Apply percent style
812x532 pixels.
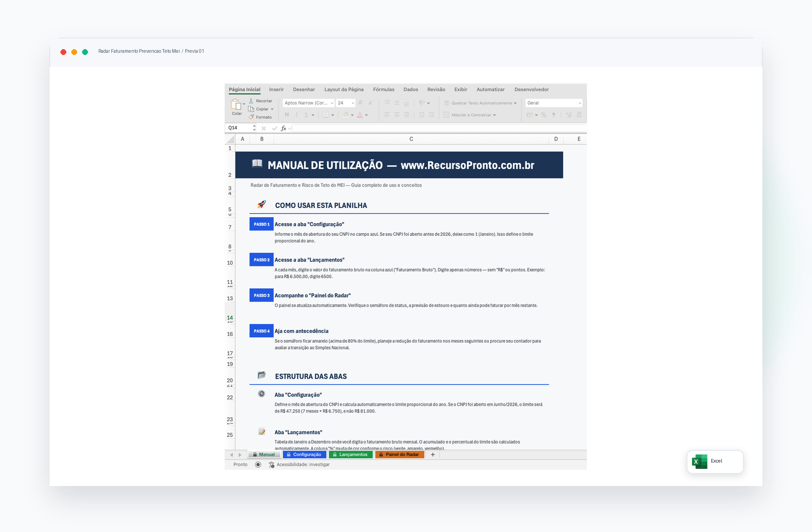point(544,115)
